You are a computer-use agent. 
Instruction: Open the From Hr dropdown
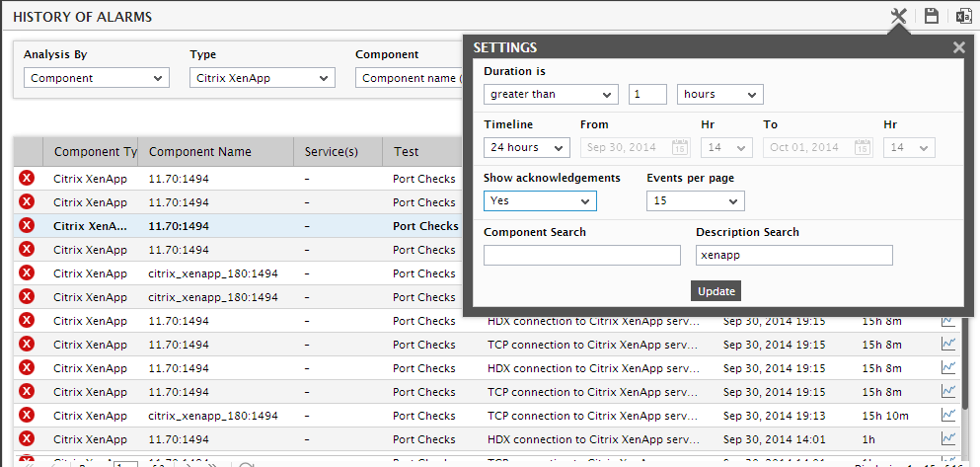726,147
